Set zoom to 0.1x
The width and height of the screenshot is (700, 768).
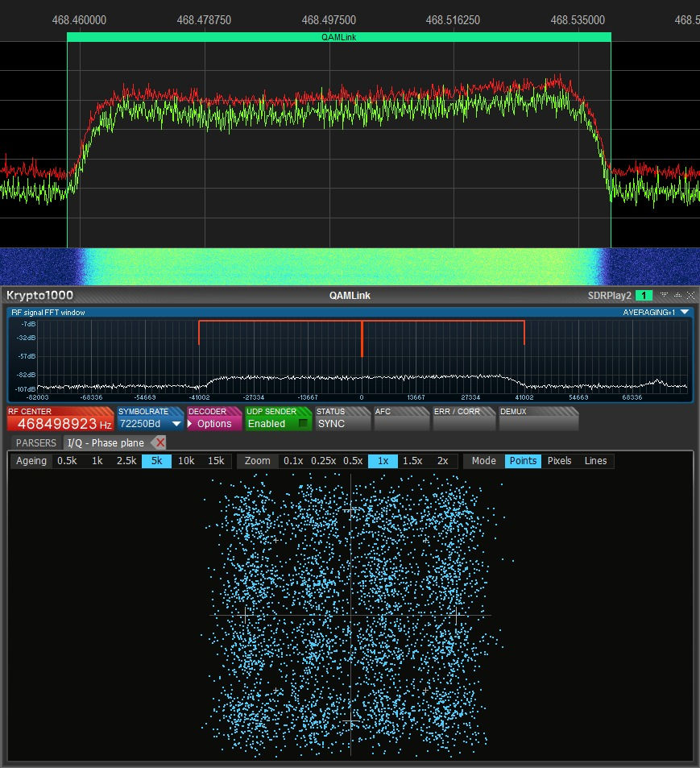coord(293,461)
